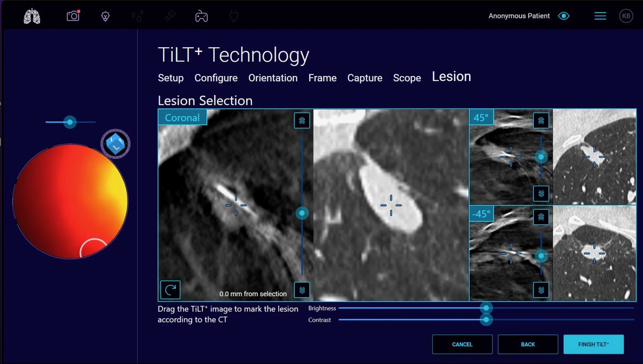643x364 pixels.
Task: Click the 45° TiLT image crosshair
Action: [511, 156]
